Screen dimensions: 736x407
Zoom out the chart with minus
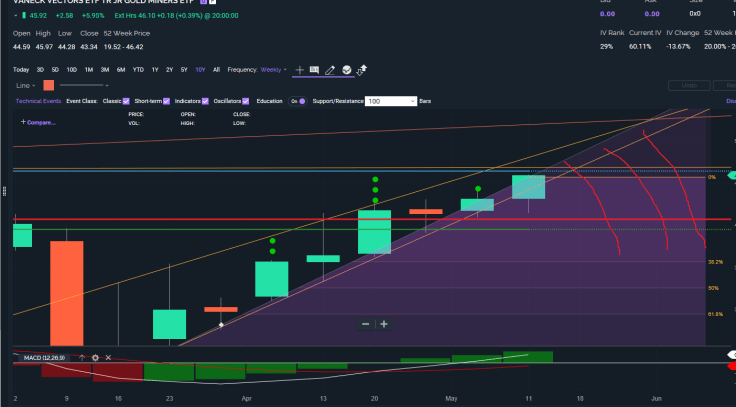tap(366, 324)
